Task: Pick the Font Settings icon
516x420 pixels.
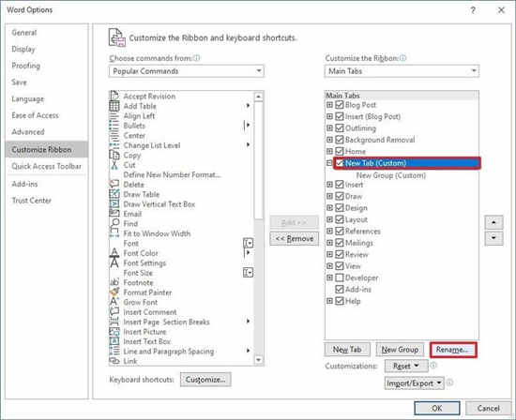Action: click(114, 262)
